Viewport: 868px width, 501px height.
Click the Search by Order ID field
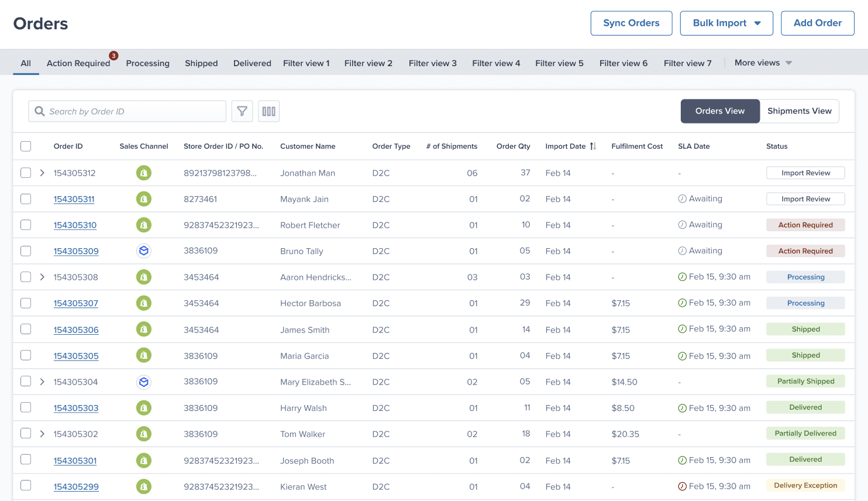click(135, 111)
